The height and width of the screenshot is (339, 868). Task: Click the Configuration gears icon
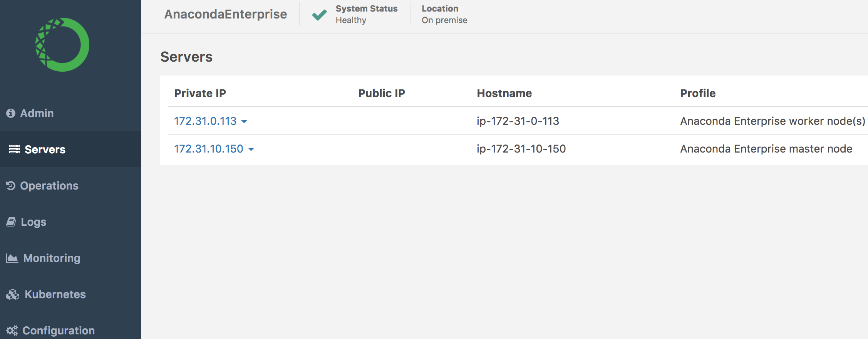pyautogui.click(x=12, y=331)
